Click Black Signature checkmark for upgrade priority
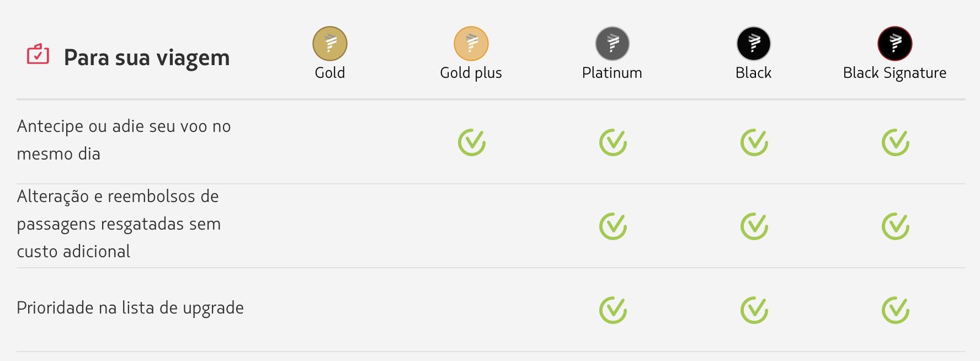 tap(896, 310)
